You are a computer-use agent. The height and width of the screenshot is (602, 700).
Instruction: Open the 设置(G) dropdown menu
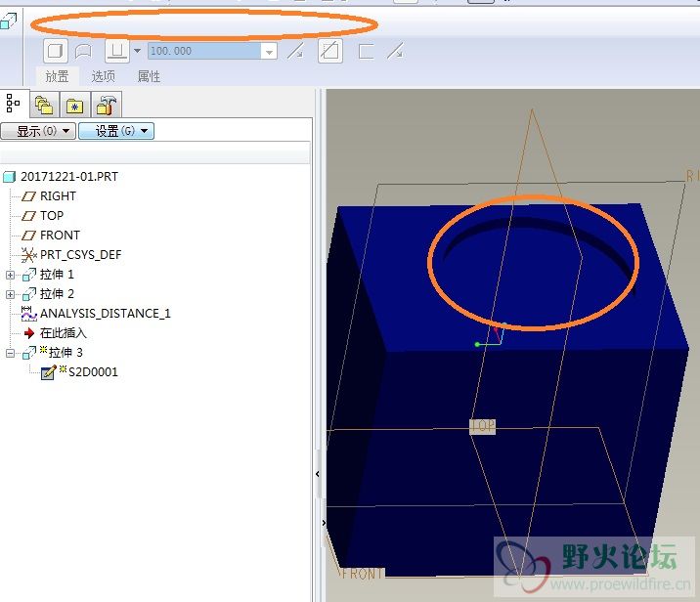(x=116, y=131)
